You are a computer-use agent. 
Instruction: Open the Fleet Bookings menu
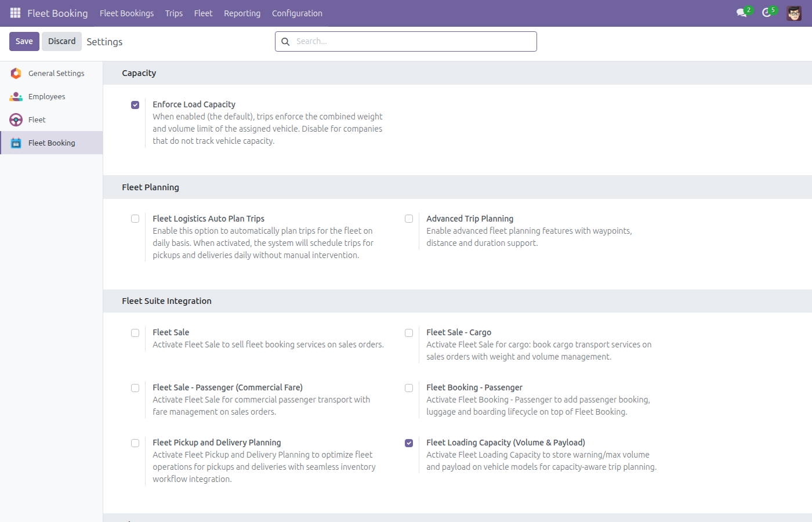126,13
